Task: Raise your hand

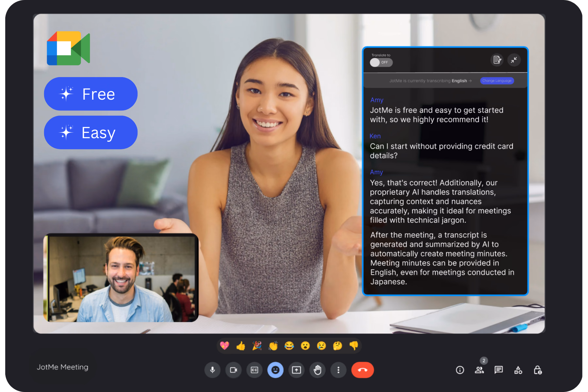Action: point(318,370)
